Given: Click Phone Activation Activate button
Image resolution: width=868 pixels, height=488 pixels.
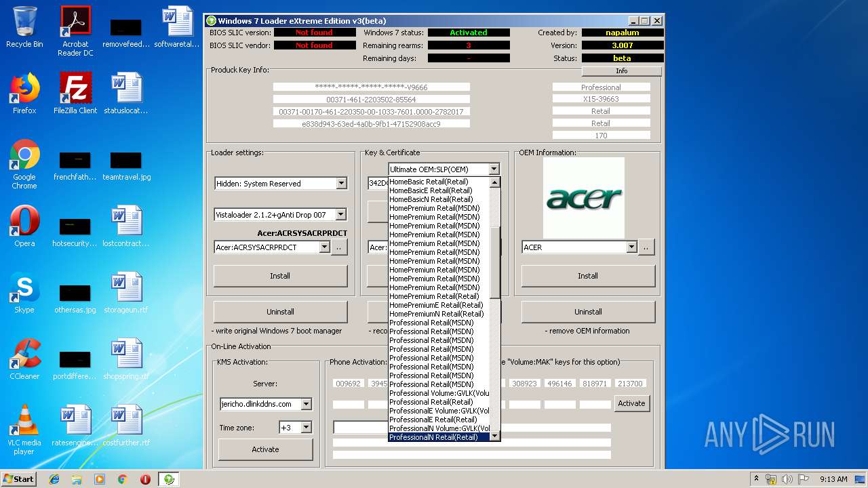Looking at the screenshot, I should pos(631,403).
